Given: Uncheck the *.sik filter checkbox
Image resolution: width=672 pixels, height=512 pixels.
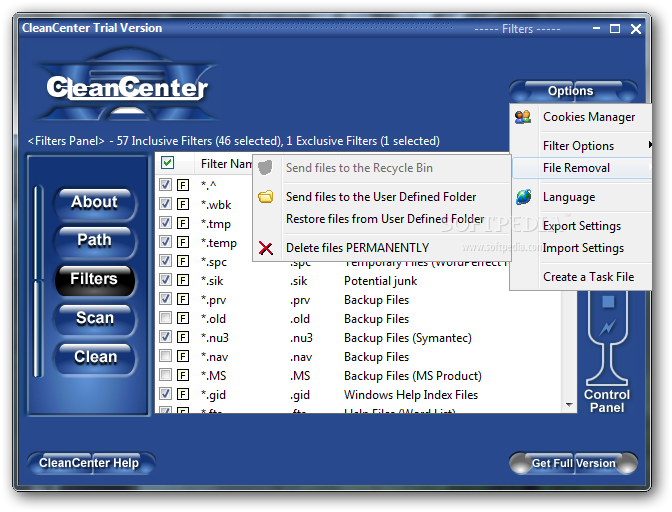Looking at the screenshot, I should click(165, 280).
